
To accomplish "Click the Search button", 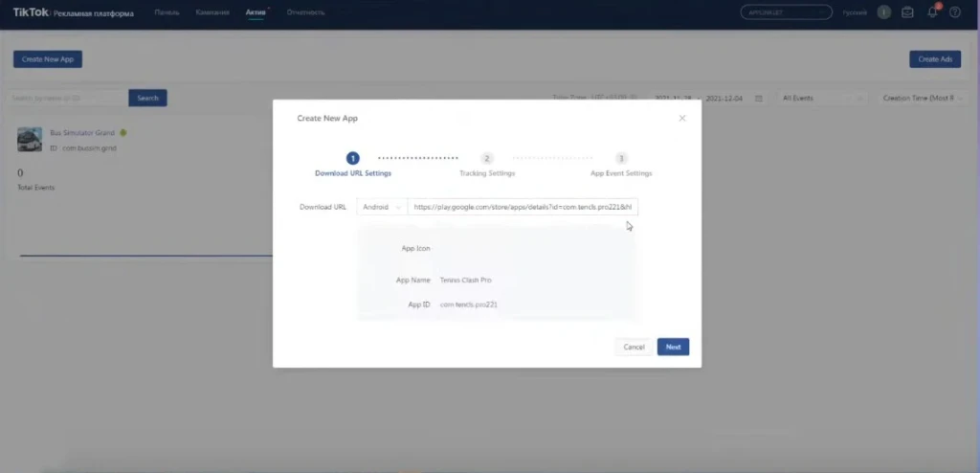I will (147, 99).
